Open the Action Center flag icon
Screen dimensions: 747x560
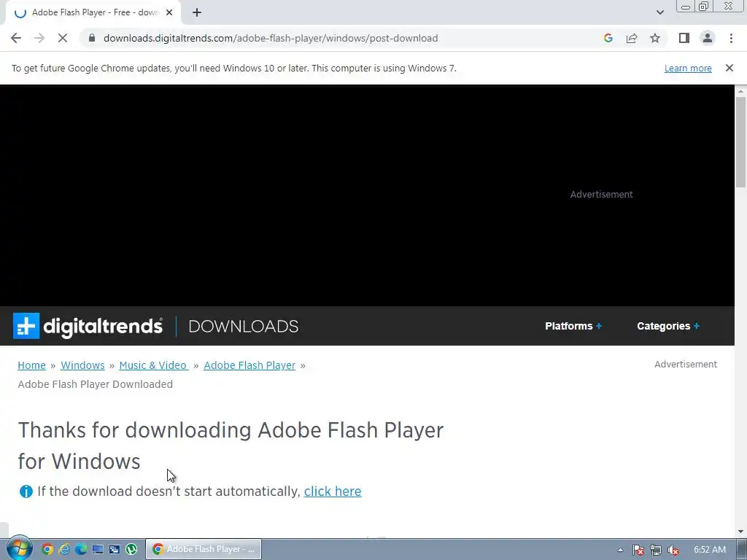coord(638,550)
